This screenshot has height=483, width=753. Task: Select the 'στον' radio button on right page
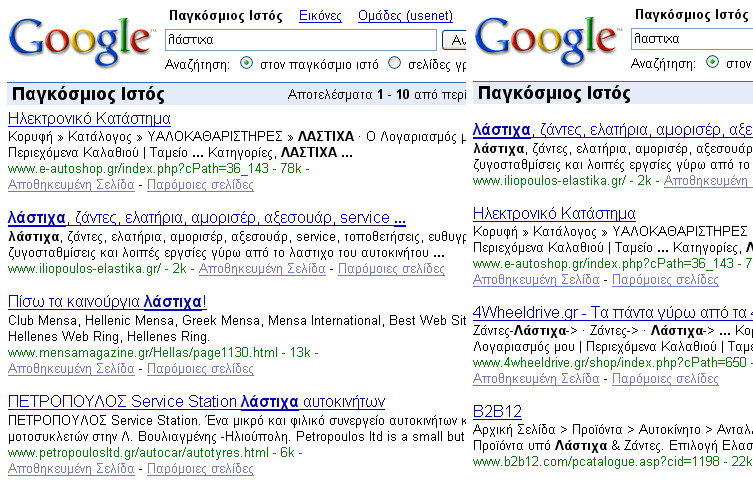pyautogui.click(x=712, y=62)
